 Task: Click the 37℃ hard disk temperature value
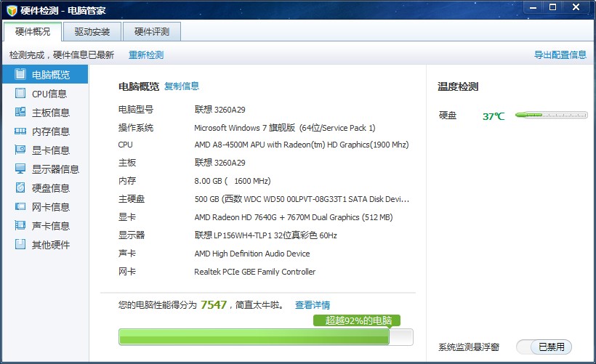pos(494,116)
